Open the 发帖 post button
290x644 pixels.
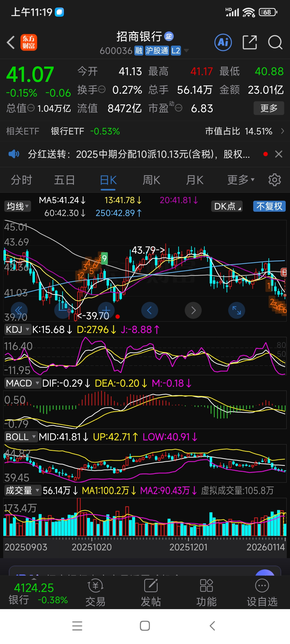[x=151, y=593]
